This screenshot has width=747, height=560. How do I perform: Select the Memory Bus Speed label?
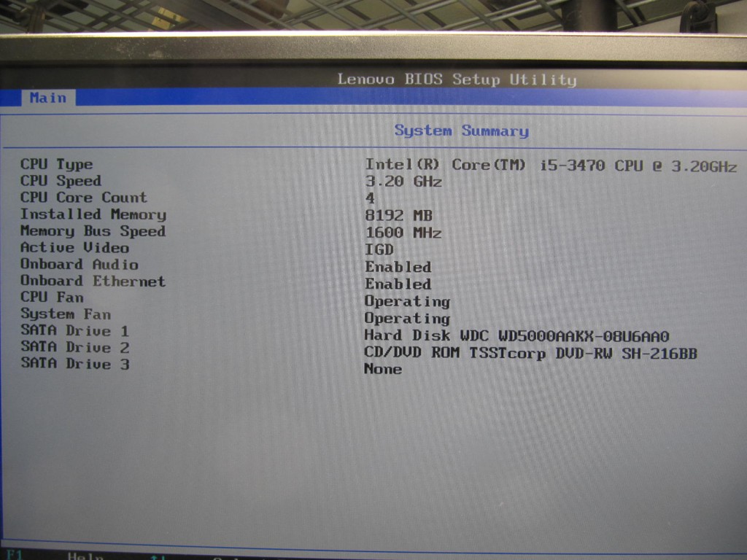pos(93,231)
